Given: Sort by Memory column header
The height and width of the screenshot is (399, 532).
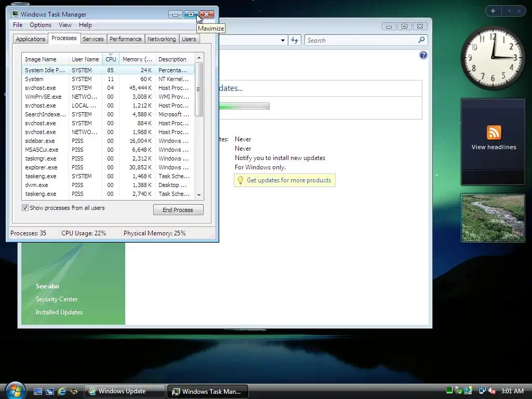Looking at the screenshot, I should point(137,59).
